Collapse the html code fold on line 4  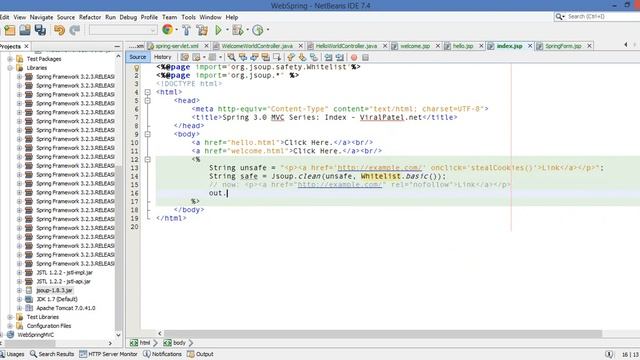click(x=148, y=92)
